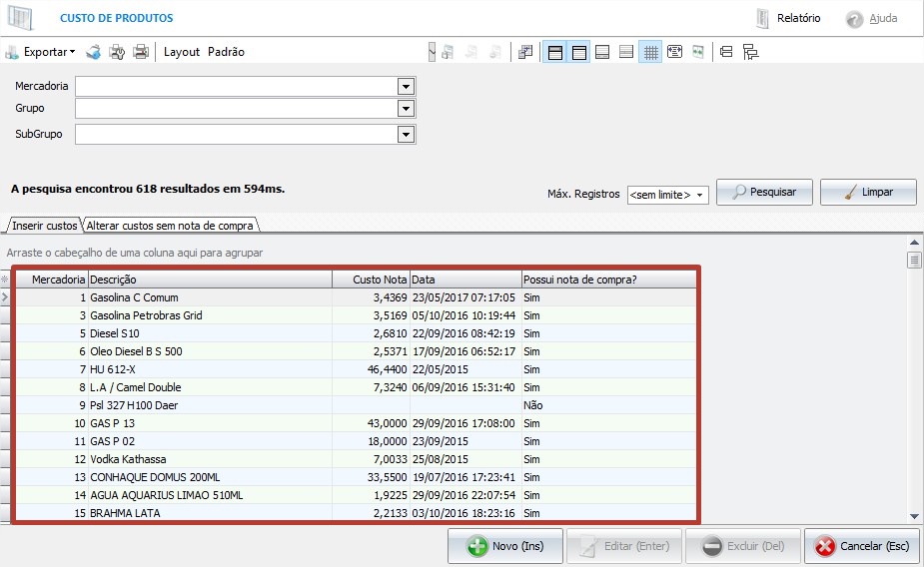The width and height of the screenshot is (924, 567).
Task: Click the Relatório report icon
Action: point(762,18)
